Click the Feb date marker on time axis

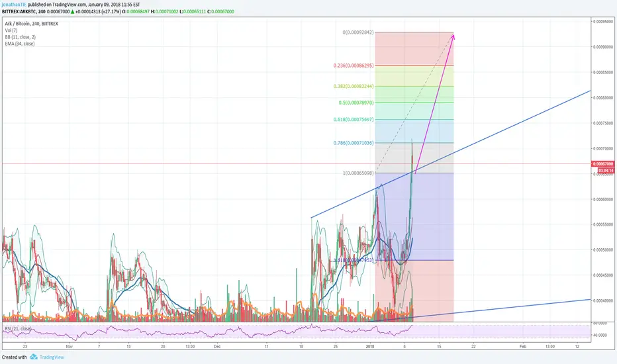point(522,347)
